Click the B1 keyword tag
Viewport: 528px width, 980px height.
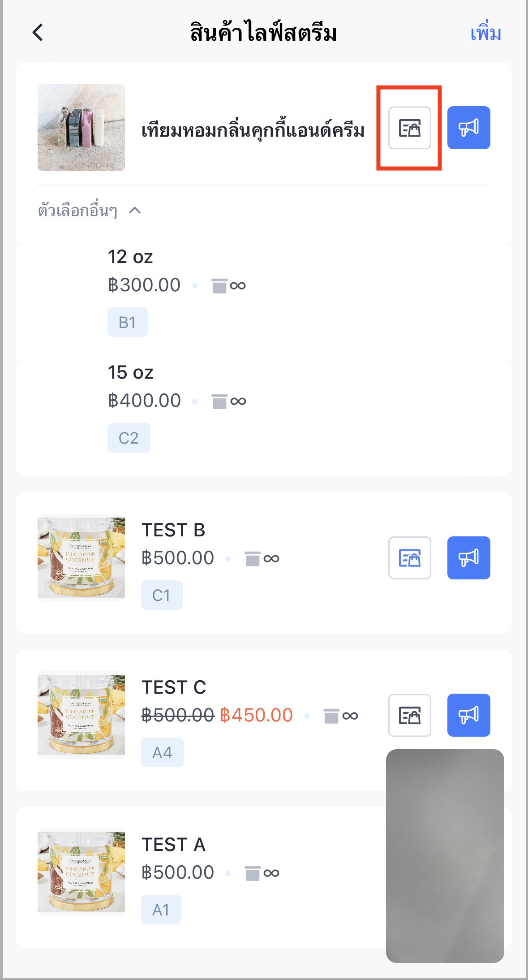(127, 322)
